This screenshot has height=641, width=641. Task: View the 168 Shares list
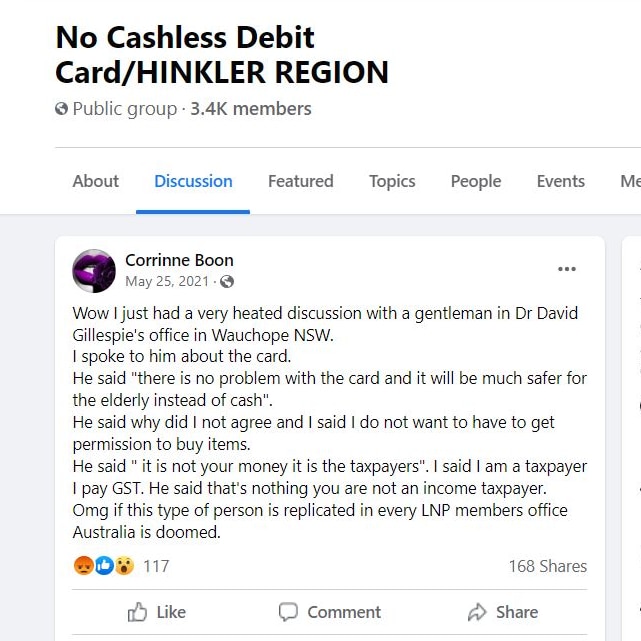coord(548,566)
